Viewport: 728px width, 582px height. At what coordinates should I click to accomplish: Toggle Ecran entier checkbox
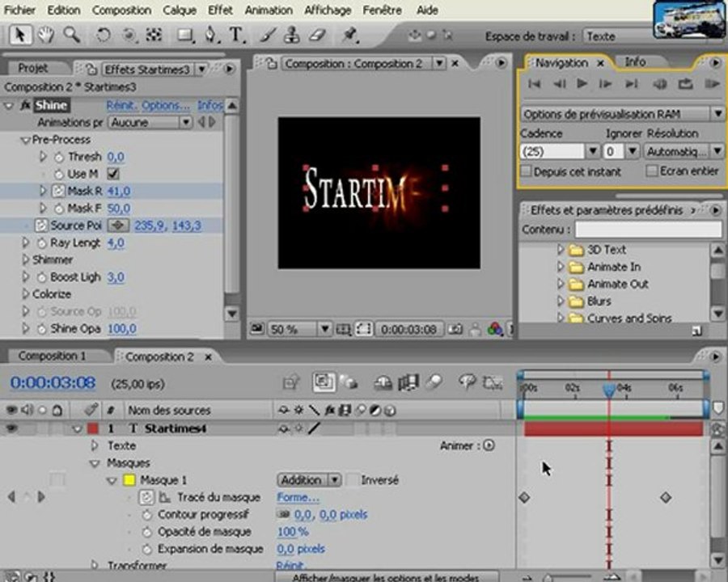(x=652, y=171)
